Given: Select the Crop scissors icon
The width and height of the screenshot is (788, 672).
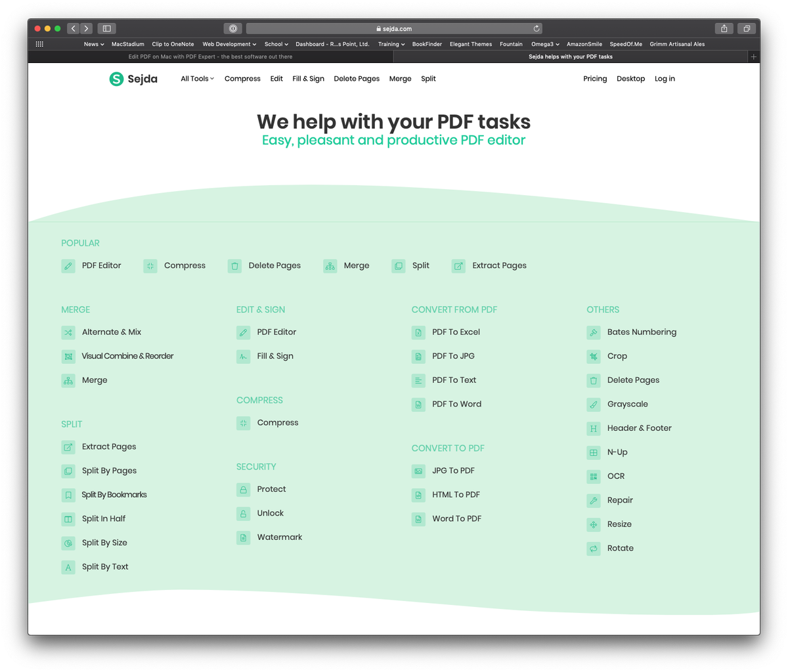Looking at the screenshot, I should 594,356.
